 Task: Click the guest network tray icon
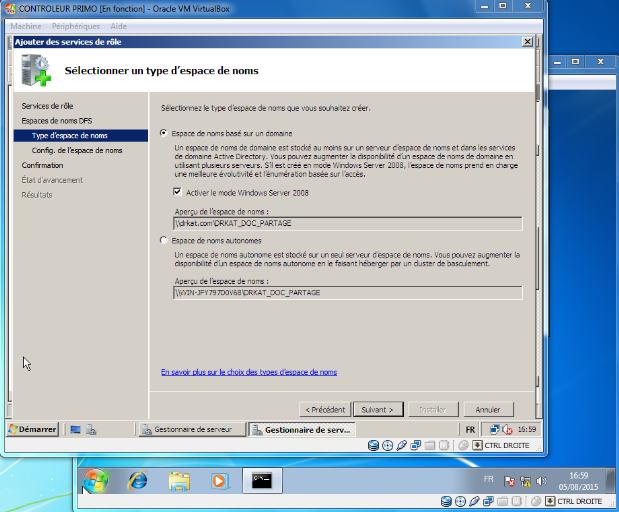(494, 429)
